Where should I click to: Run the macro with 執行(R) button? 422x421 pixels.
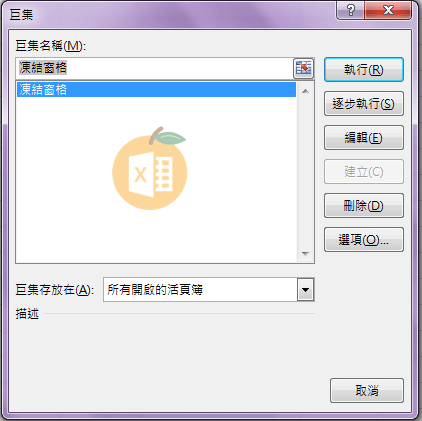click(x=364, y=70)
